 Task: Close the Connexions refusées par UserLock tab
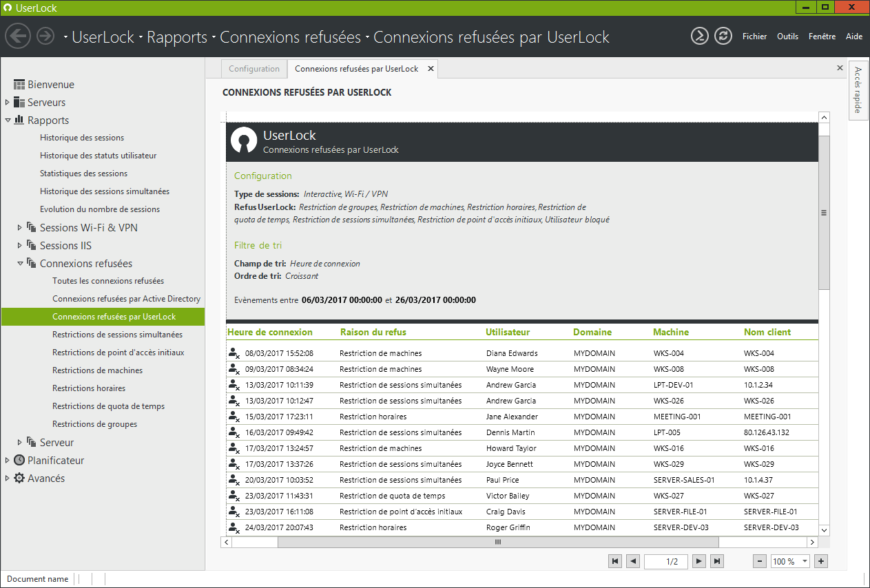tap(431, 69)
